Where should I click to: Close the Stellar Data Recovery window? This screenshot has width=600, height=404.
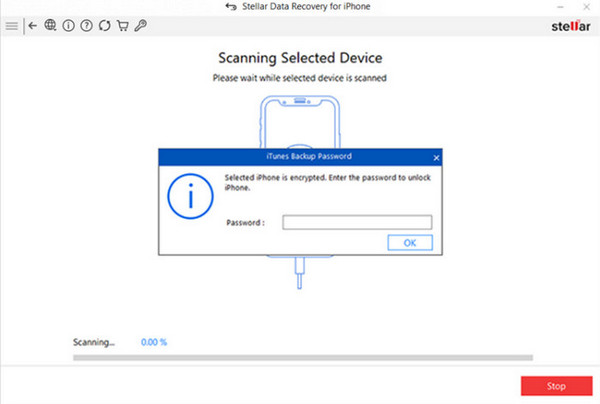pos(586,7)
